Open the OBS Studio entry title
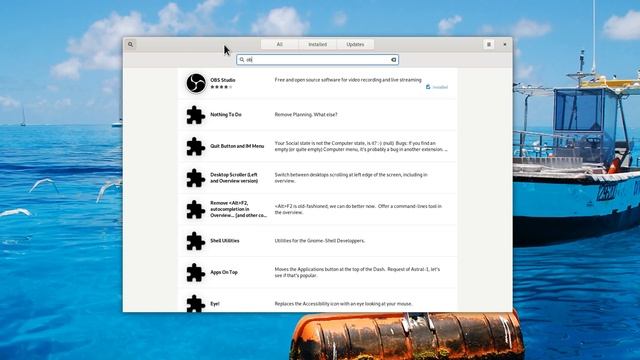 click(x=222, y=80)
